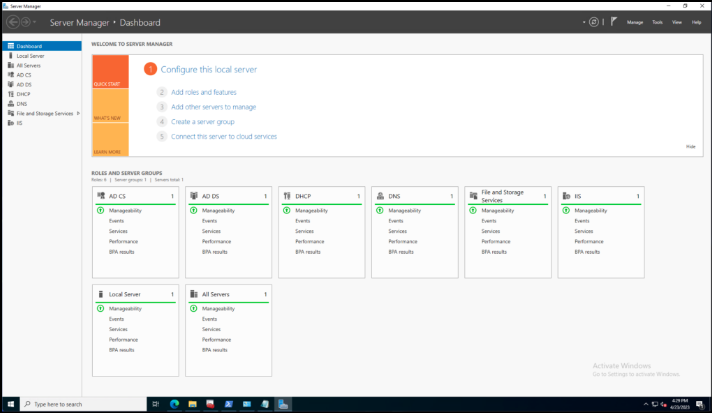Screen dimensions: 712x413
Task: Open the Manage menu
Action: (635, 22)
